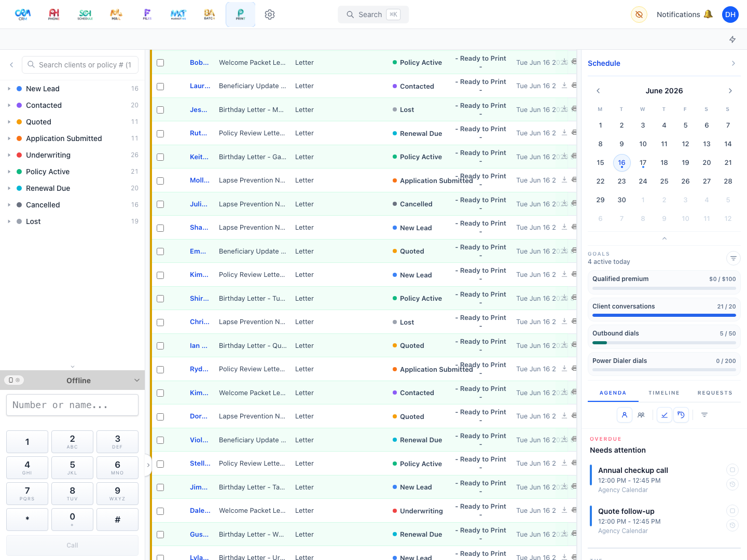
Task: Click the Client conversations progress bar
Action: click(664, 315)
